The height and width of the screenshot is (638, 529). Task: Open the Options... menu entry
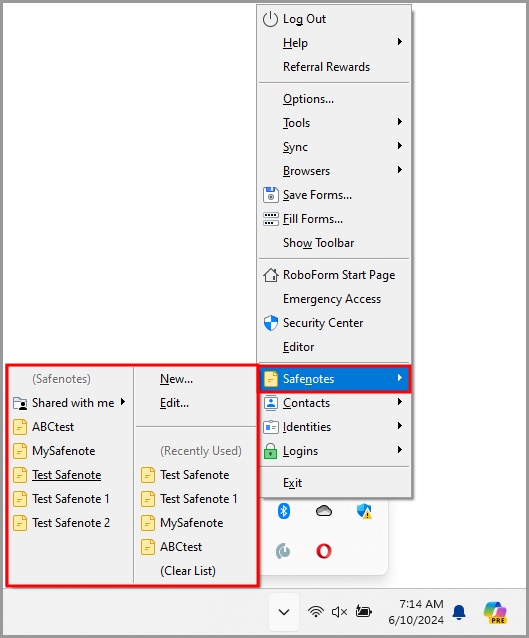point(308,99)
